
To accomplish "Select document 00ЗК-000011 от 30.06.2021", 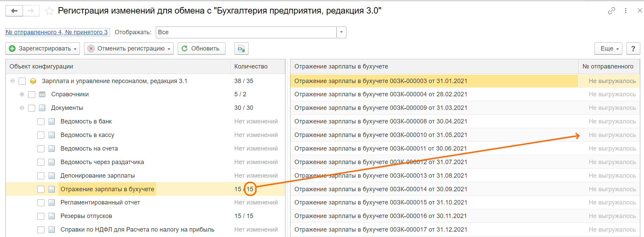I will click(434, 149).
